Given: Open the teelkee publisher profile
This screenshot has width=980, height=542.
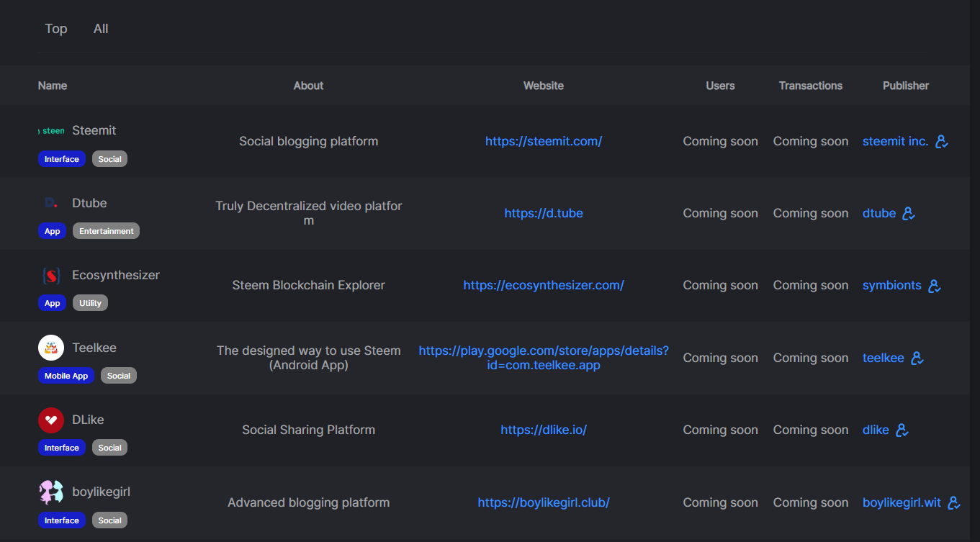Looking at the screenshot, I should [x=884, y=358].
